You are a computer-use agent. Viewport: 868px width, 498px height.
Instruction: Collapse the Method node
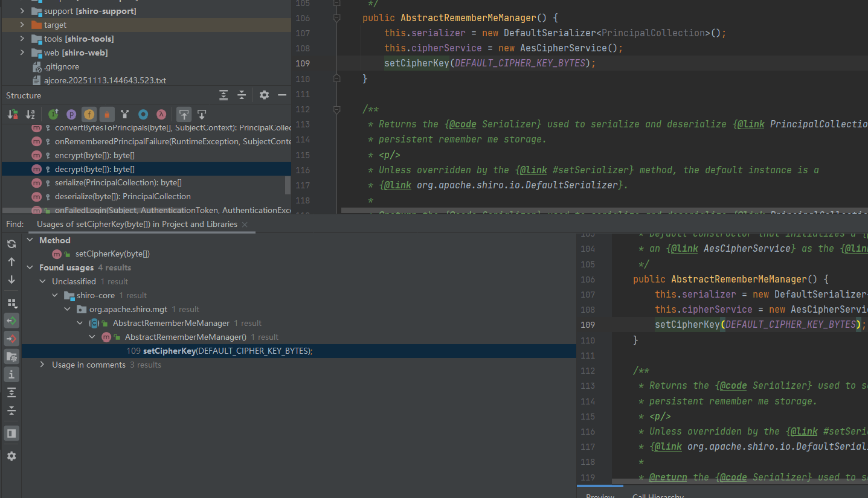[30, 240]
